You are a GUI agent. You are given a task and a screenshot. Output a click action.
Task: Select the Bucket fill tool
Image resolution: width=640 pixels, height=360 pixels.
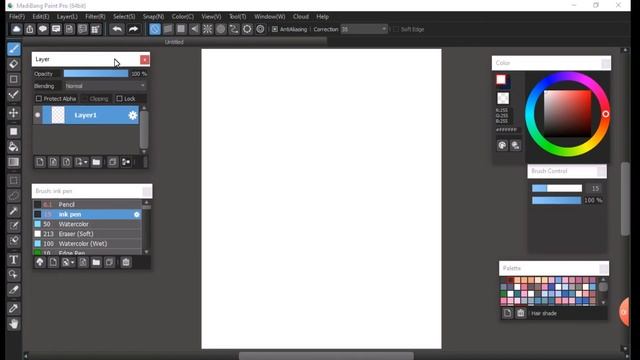(13, 147)
